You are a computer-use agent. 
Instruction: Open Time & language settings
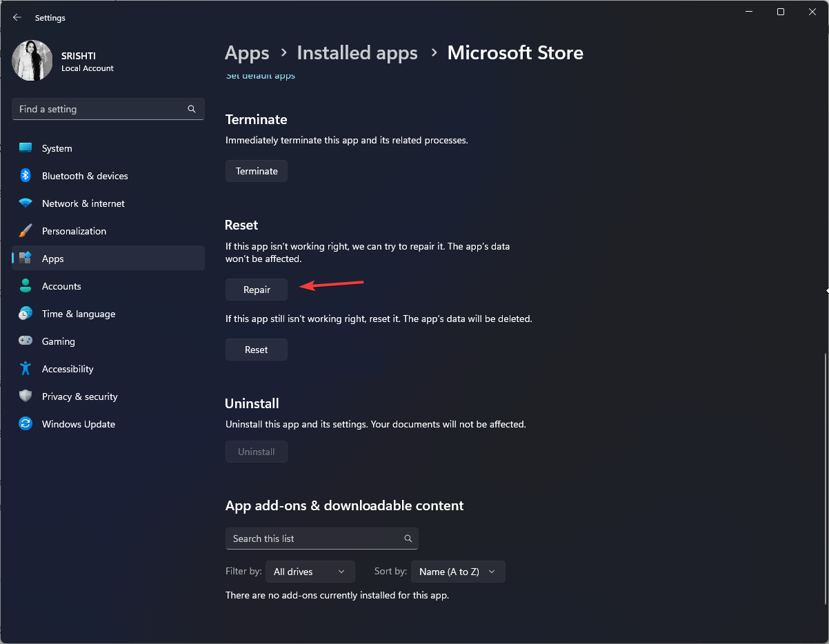pos(108,314)
